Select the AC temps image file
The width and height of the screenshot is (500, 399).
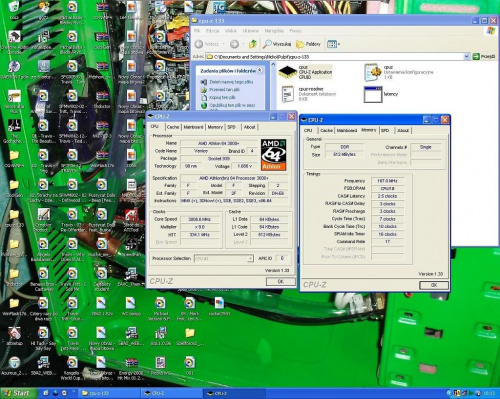pos(131,307)
